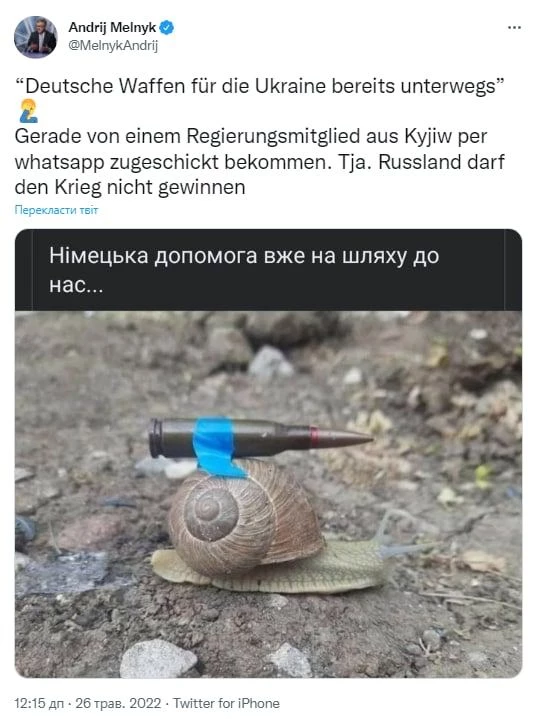Open the three-dot more options menu
Viewport: 537px width, 719px height.
click(x=514, y=28)
